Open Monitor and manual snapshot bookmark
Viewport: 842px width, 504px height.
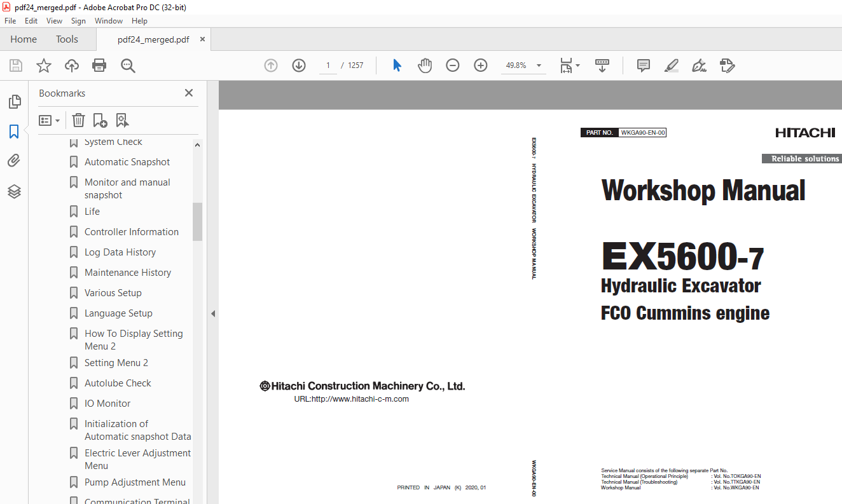(127, 189)
